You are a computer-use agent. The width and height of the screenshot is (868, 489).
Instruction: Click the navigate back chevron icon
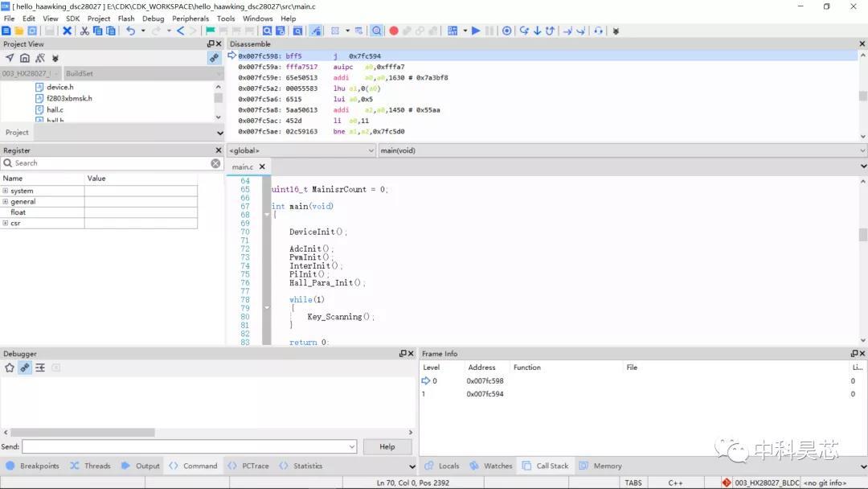[x=181, y=31]
